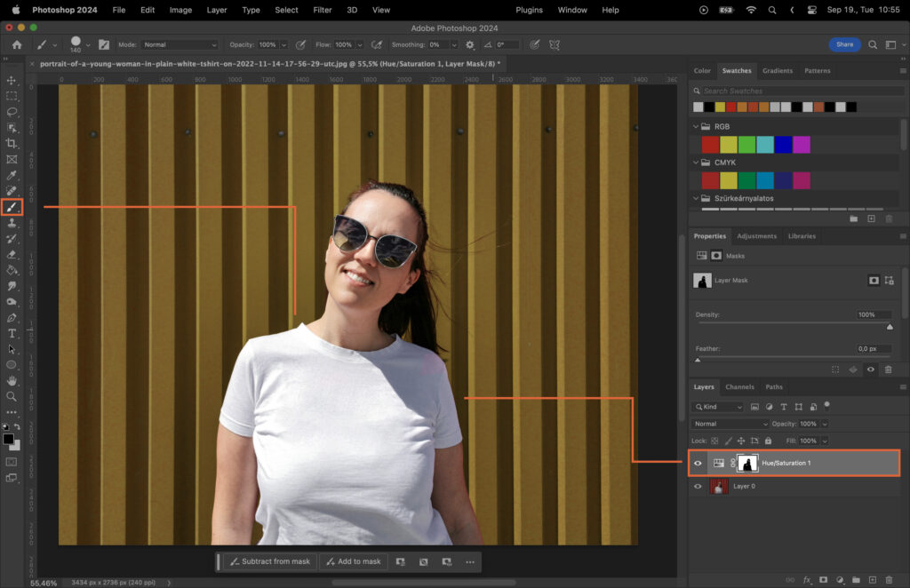
Task: Select the Crop tool
Action: point(12,142)
